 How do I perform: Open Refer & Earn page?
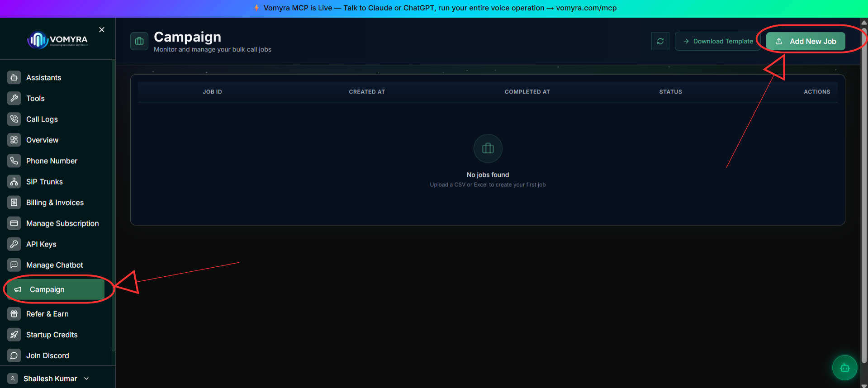57,314
